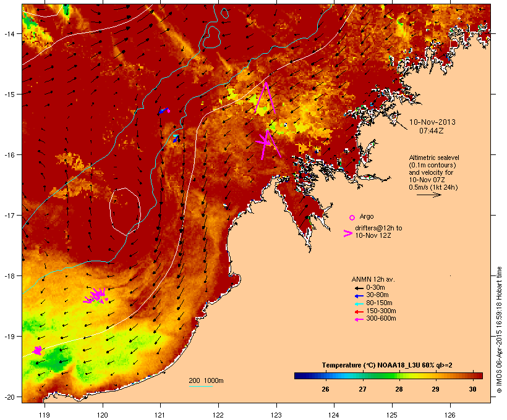This screenshot has height=420, width=507.
Task: Click the 'Argo' legend label
Action: tap(367, 216)
